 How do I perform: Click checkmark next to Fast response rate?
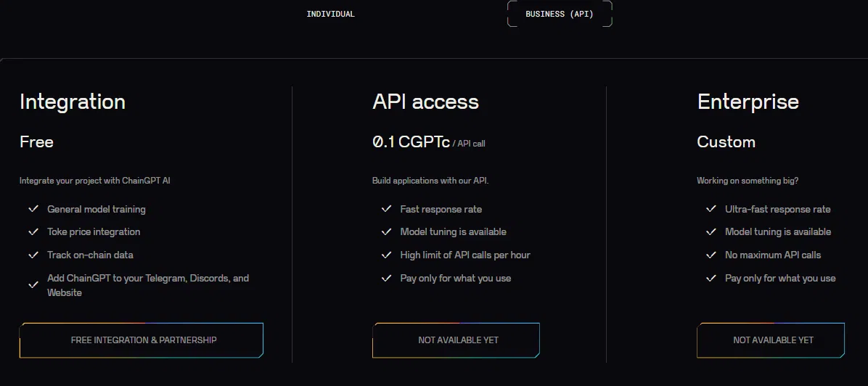click(x=386, y=209)
